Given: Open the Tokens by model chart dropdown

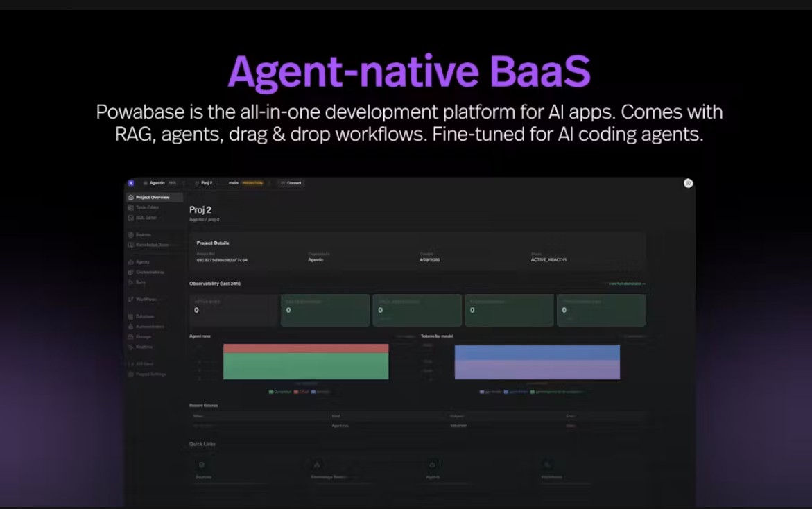Looking at the screenshot, I should tap(634, 336).
